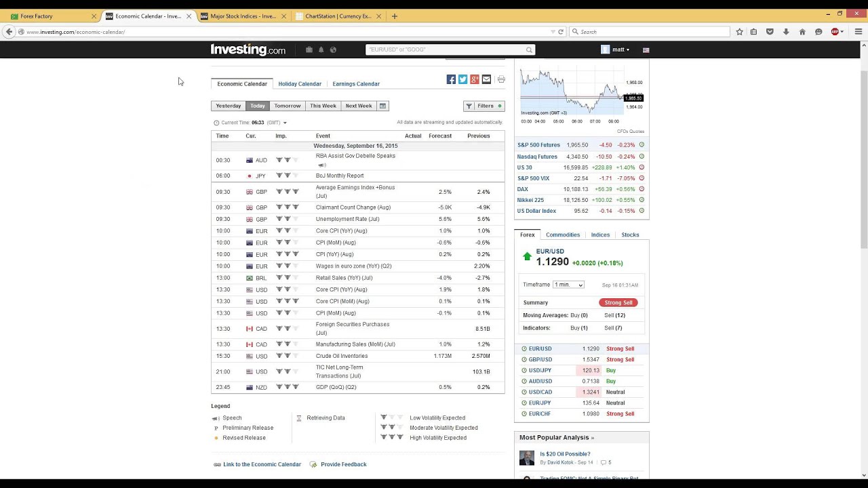Go back with the browser back arrow

coord(9,32)
